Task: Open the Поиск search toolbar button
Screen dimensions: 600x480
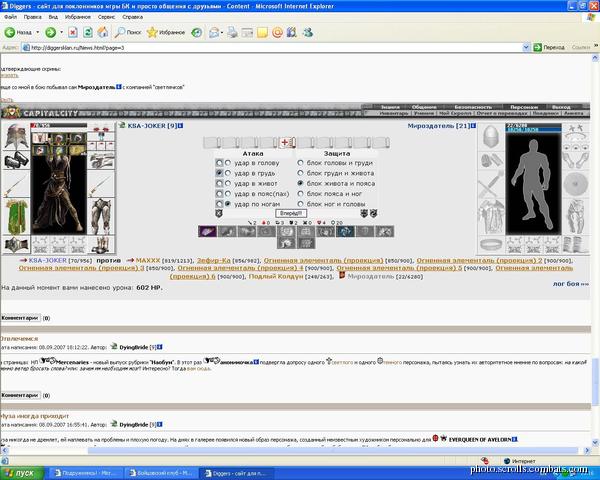Action: (128, 33)
